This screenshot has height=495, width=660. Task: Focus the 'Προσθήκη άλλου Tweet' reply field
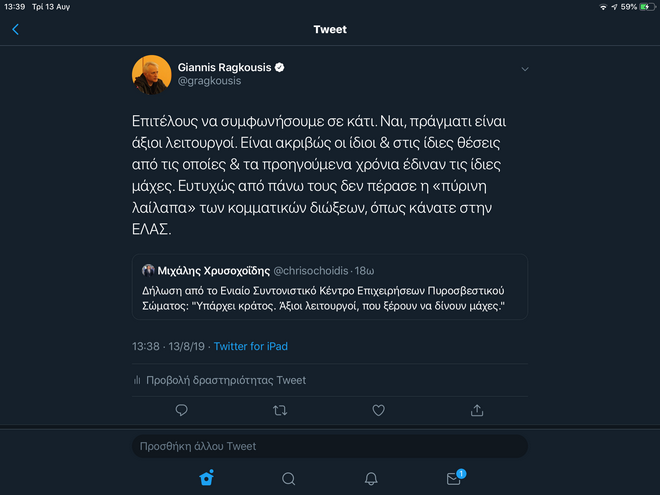point(329,446)
